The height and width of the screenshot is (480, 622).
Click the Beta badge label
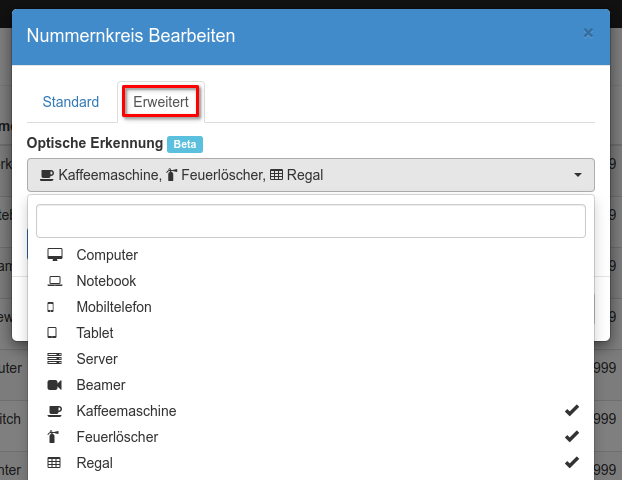(x=185, y=144)
